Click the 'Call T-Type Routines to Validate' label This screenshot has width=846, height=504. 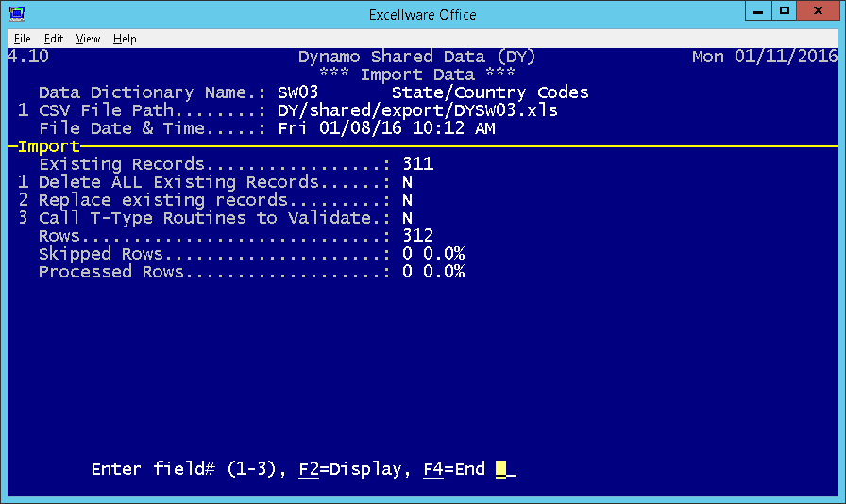pyautogui.click(x=205, y=218)
